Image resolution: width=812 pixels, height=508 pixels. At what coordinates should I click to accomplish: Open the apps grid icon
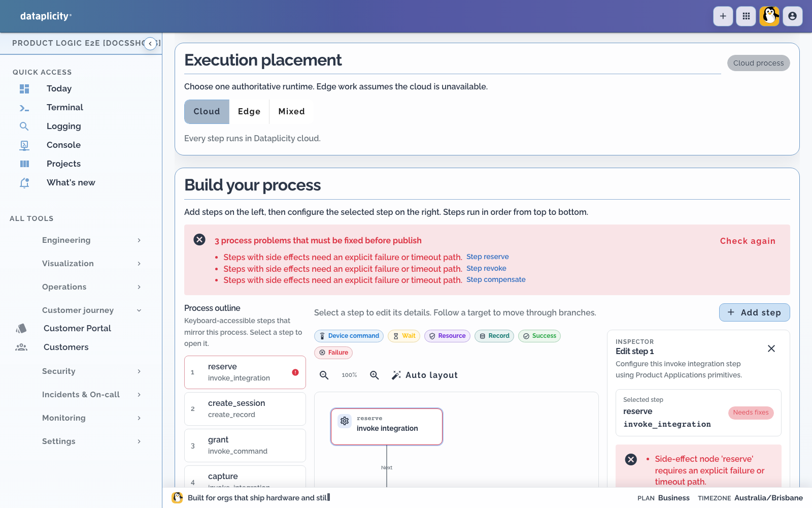(746, 16)
